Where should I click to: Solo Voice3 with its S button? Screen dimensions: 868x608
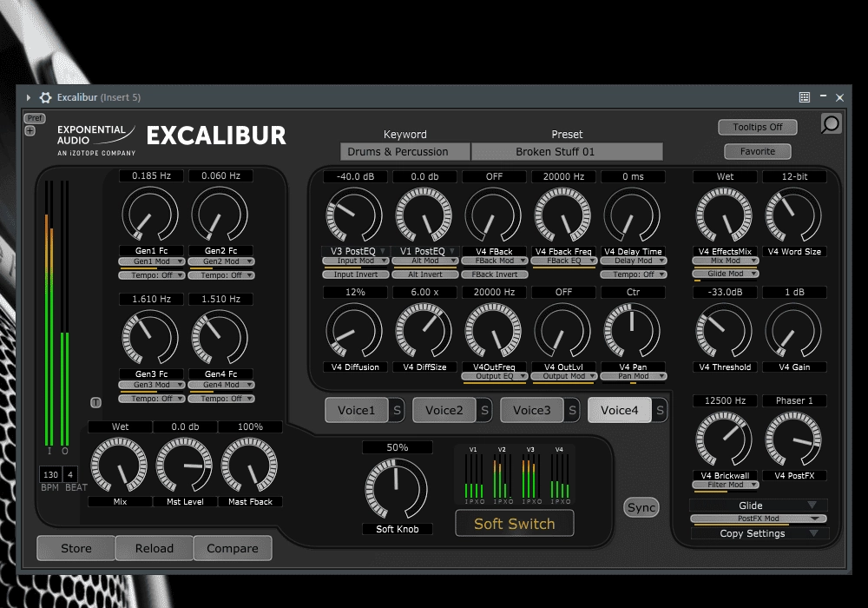[x=572, y=410]
